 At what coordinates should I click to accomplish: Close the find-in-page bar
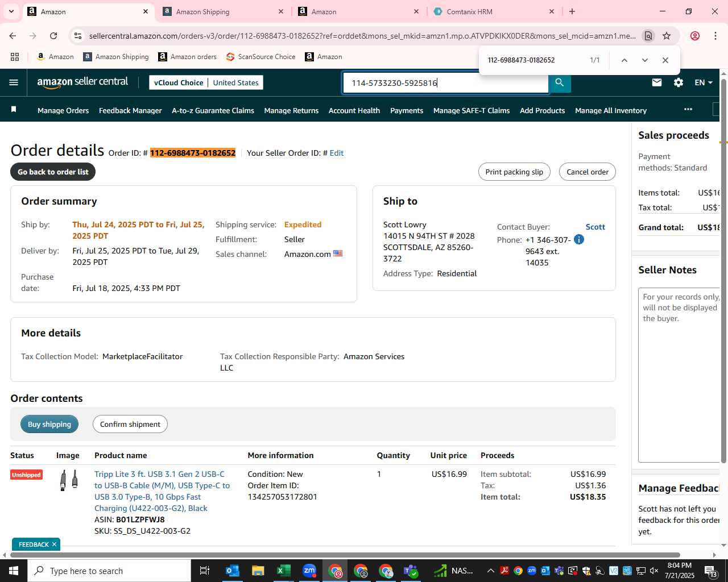pos(665,60)
